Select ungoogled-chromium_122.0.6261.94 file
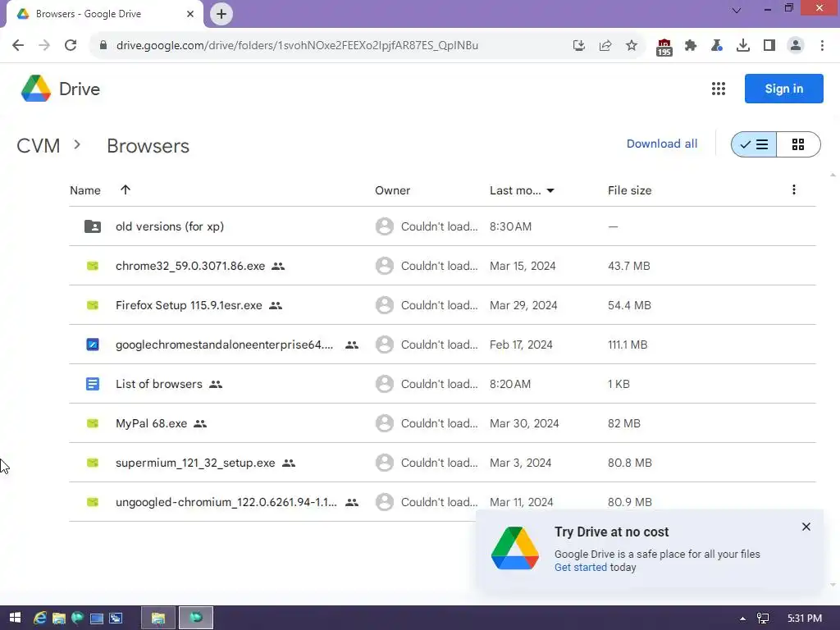The image size is (840, 630). [226, 502]
